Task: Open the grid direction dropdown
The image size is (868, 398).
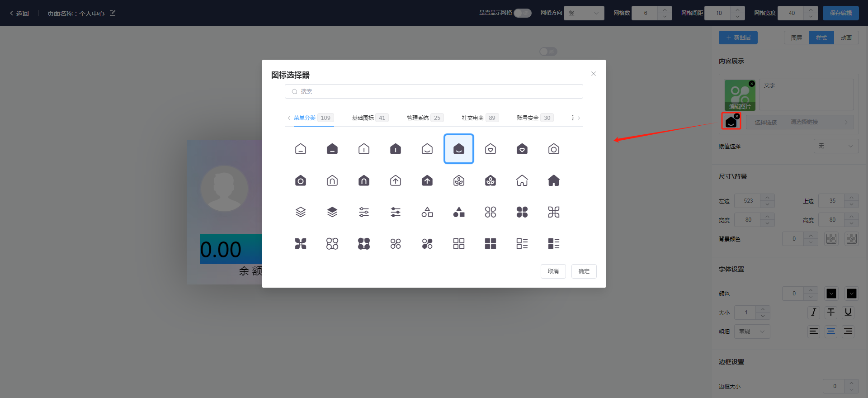Action: (584, 13)
